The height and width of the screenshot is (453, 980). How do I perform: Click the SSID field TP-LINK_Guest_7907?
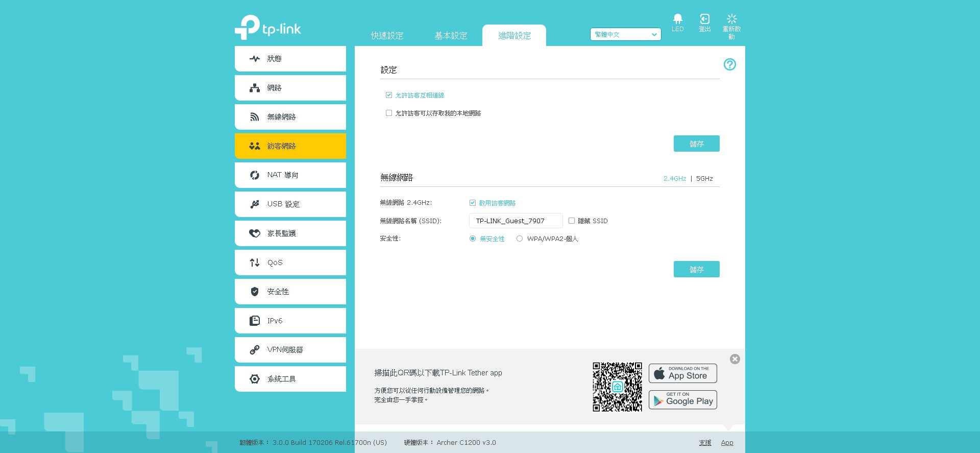516,221
